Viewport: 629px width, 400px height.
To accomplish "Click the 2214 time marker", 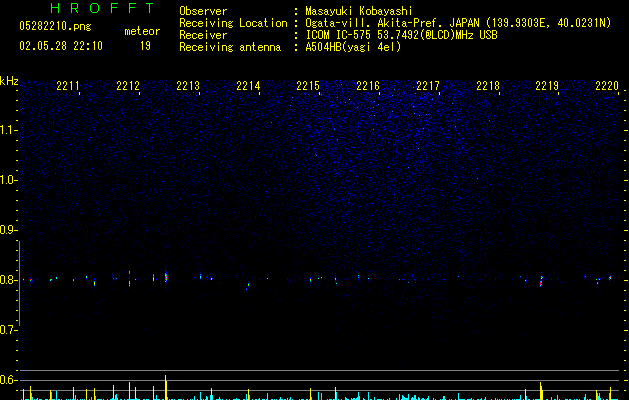I will [248, 86].
